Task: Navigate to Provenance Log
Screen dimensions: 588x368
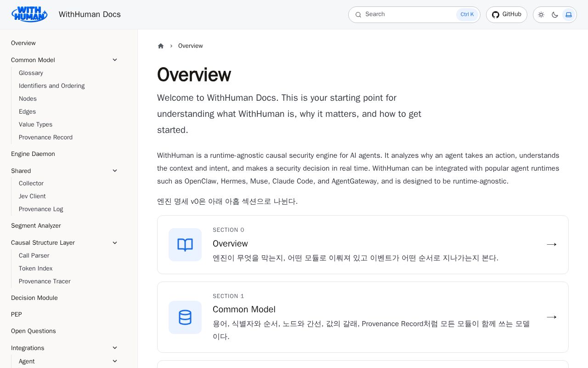Action: [x=41, y=209]
